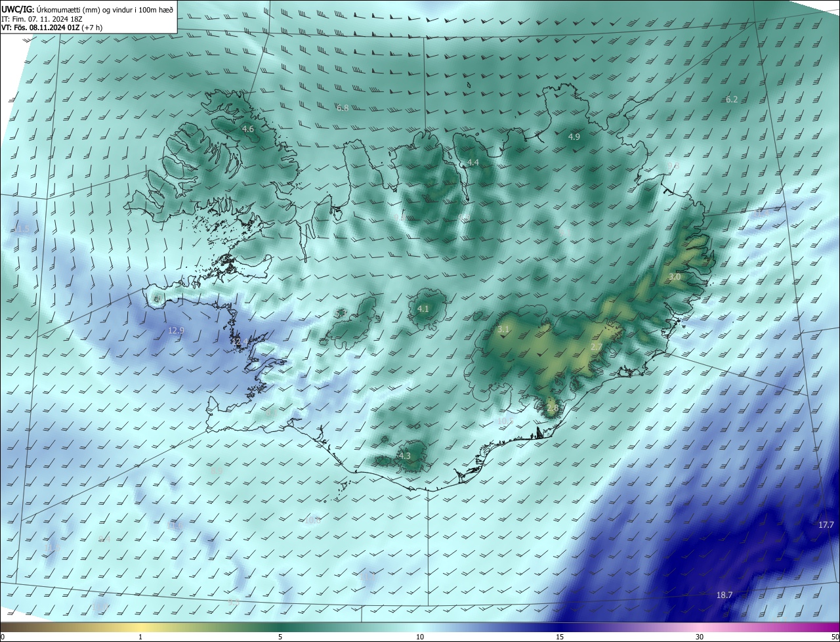840x642 pixels.
Task: Click the 4.4 precipitation value label
Action: point(473,162)
